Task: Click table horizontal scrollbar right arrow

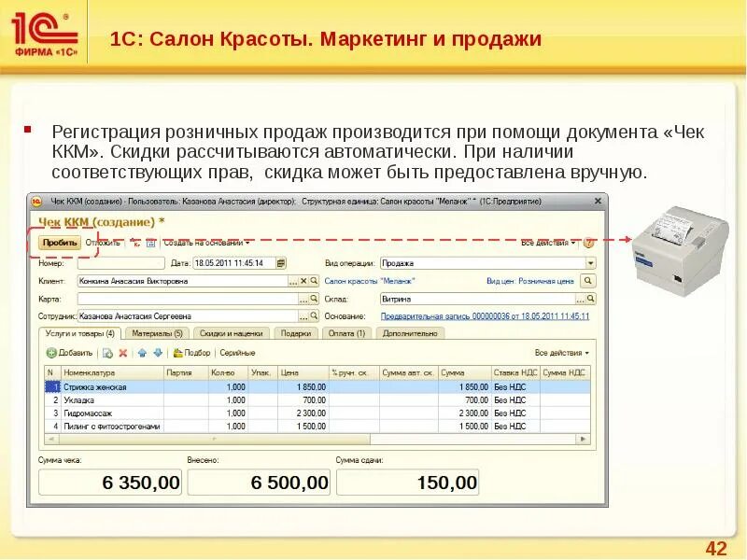Action: 584,439
